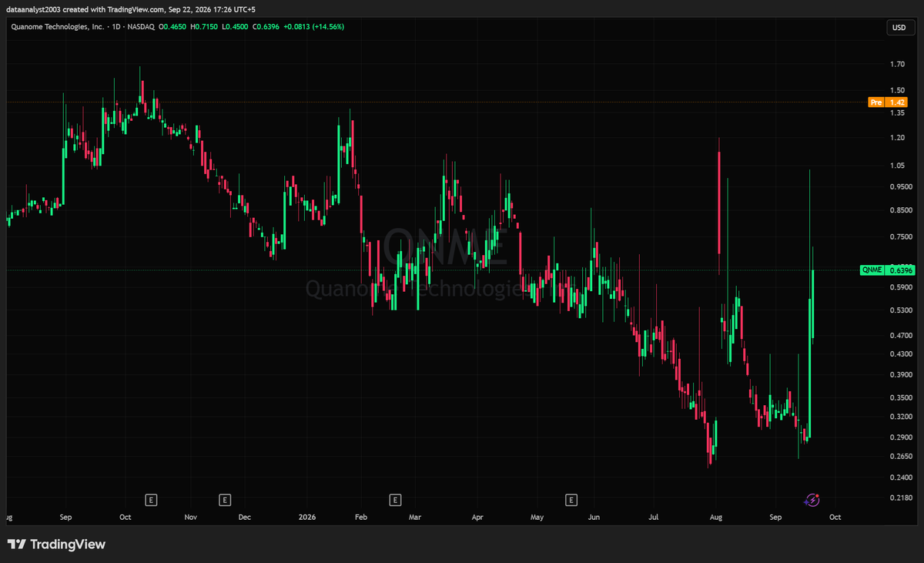The height and width of the screenshot is (563, 924).
Task: Click the Aug label on the time axis
Action: coord(717,518)
